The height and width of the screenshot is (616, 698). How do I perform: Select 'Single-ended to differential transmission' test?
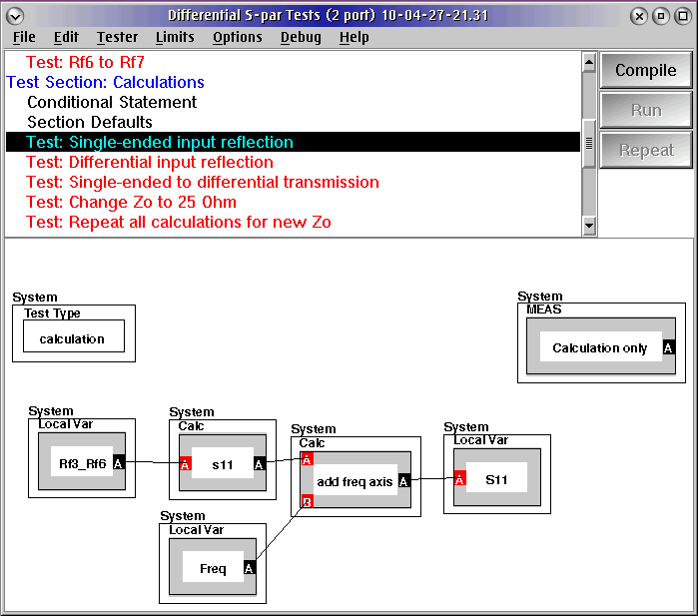[293, 183]
